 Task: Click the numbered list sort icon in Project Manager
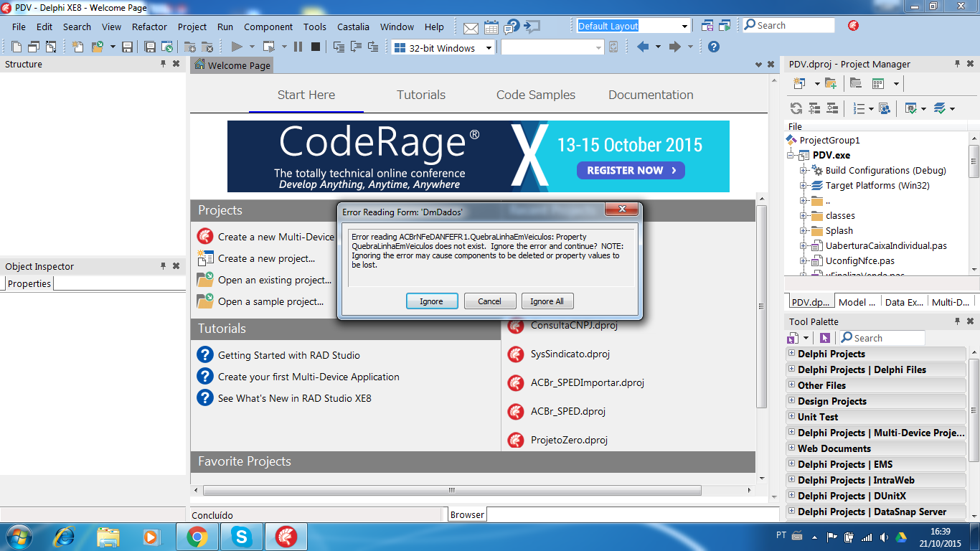pos(859,108)
